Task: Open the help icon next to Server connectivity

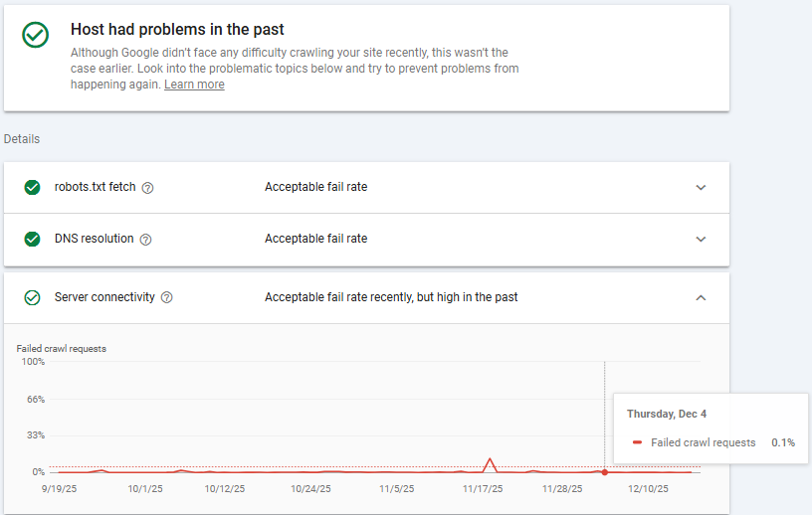Action: click(x=167, y=297)
